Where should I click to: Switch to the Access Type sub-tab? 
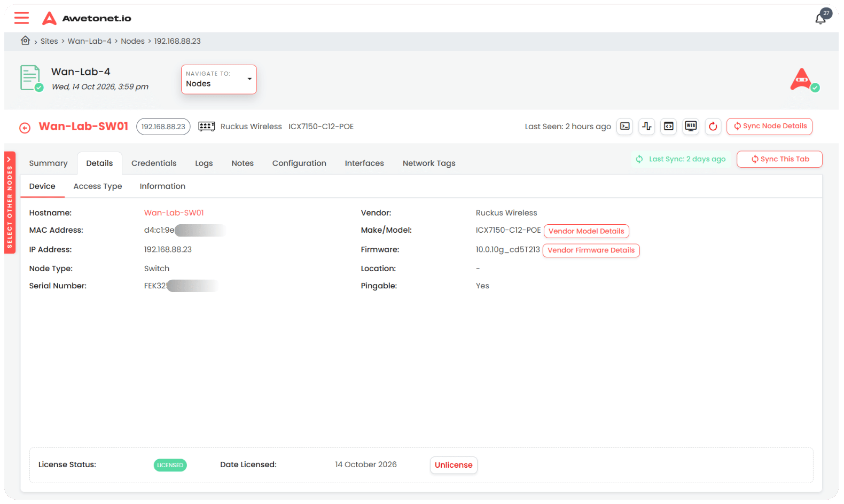(x=98, y=186)
